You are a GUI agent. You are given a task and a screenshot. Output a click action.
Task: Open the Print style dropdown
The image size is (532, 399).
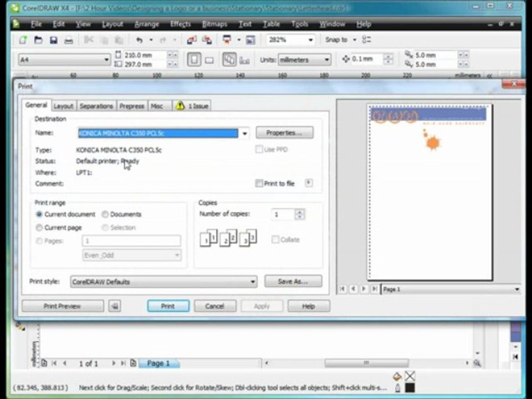pos(253,282)
